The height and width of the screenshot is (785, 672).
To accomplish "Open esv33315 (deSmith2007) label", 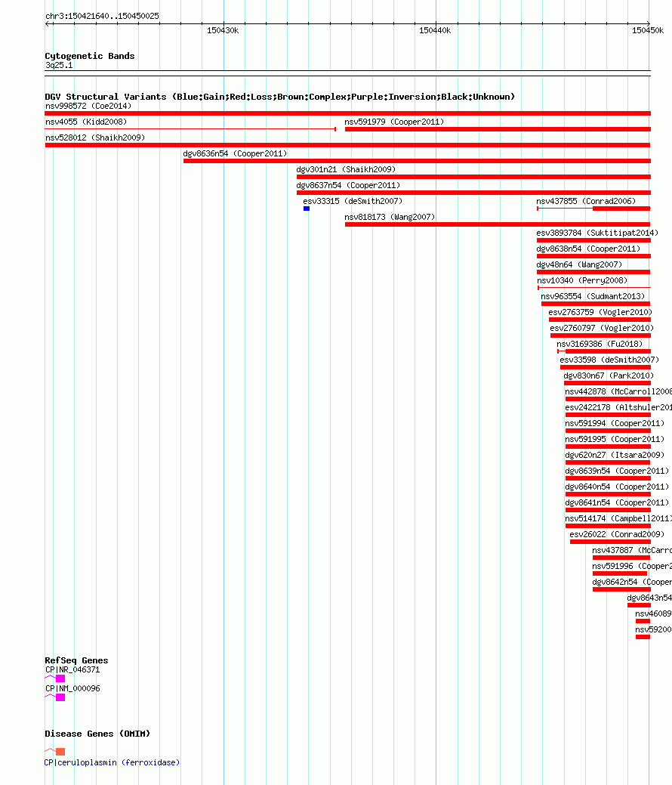I will [x=353, y=201].
